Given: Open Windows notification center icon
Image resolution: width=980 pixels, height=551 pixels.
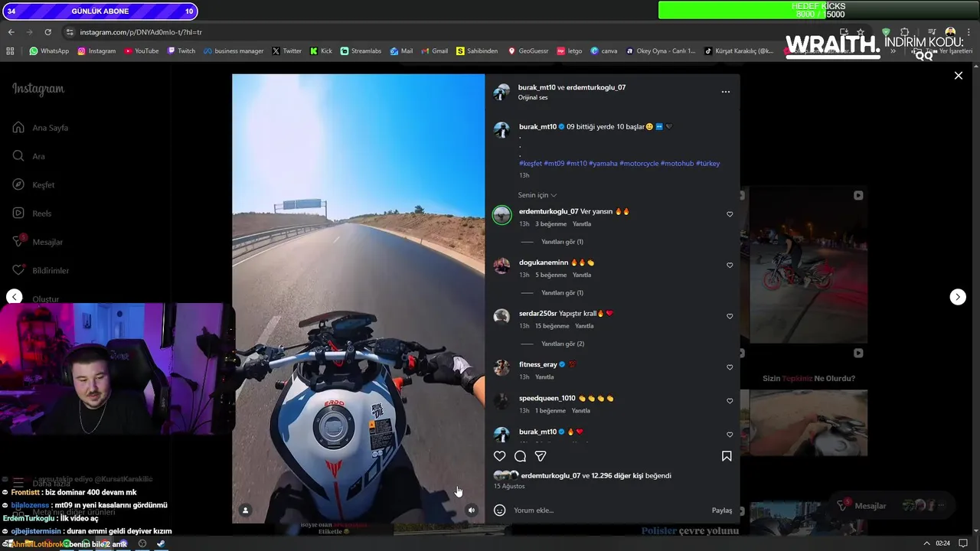Looking at the screenshot, I should [963, 543].
